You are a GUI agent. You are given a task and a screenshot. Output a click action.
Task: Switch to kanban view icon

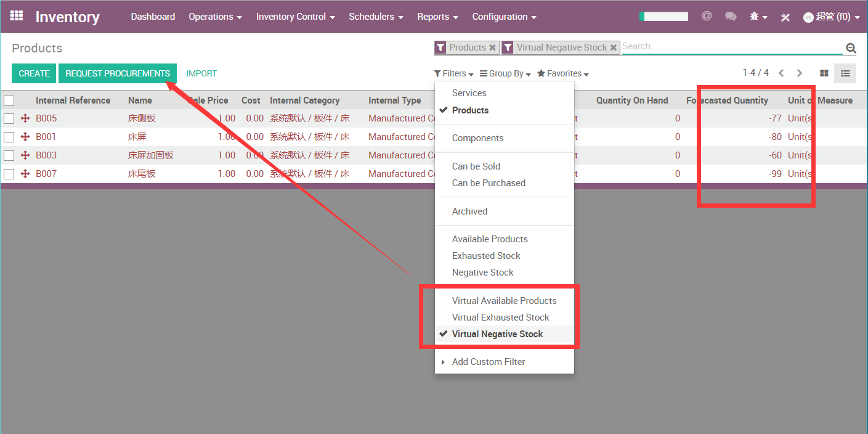coord(824,73)
